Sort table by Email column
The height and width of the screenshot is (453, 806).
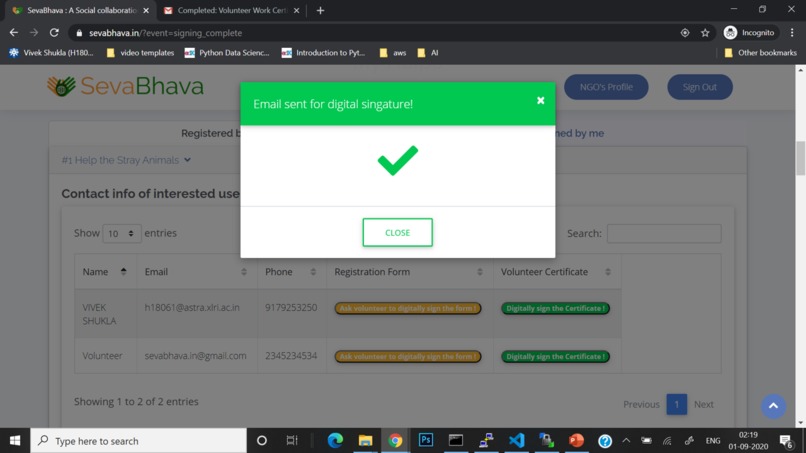click(196, 271)
